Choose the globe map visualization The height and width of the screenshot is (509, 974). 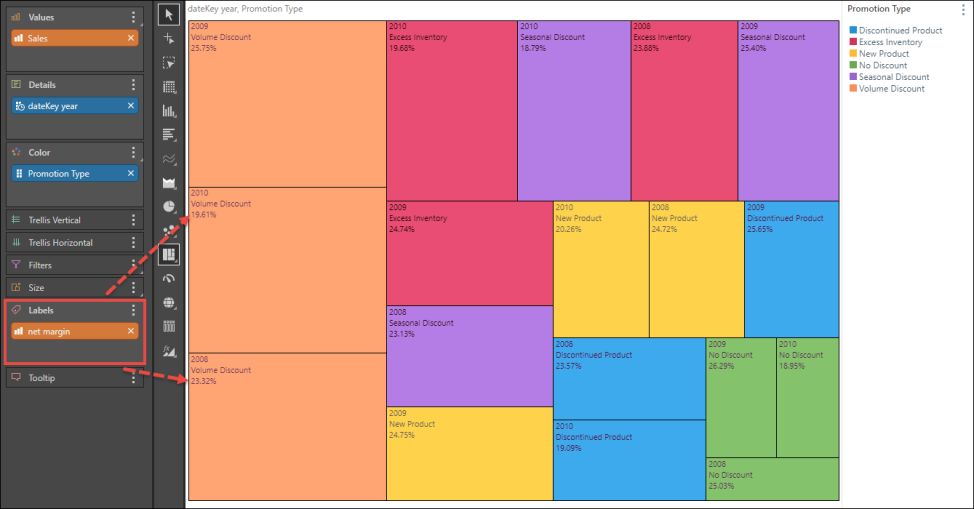(x=169, y=303)
